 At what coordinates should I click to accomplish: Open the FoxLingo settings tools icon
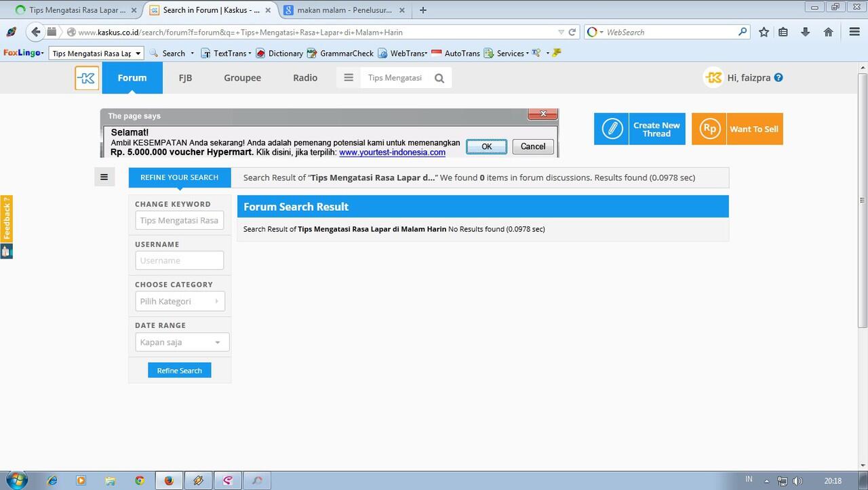tap(536, 53)
